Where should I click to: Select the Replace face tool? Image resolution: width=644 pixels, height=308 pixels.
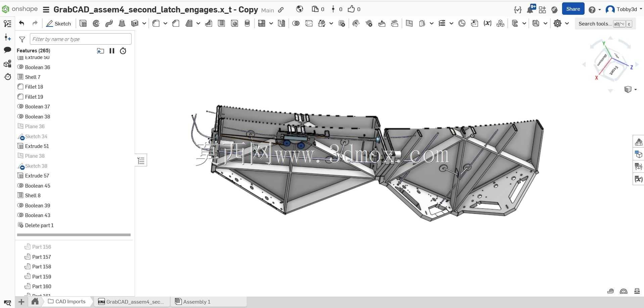[395, 23]
